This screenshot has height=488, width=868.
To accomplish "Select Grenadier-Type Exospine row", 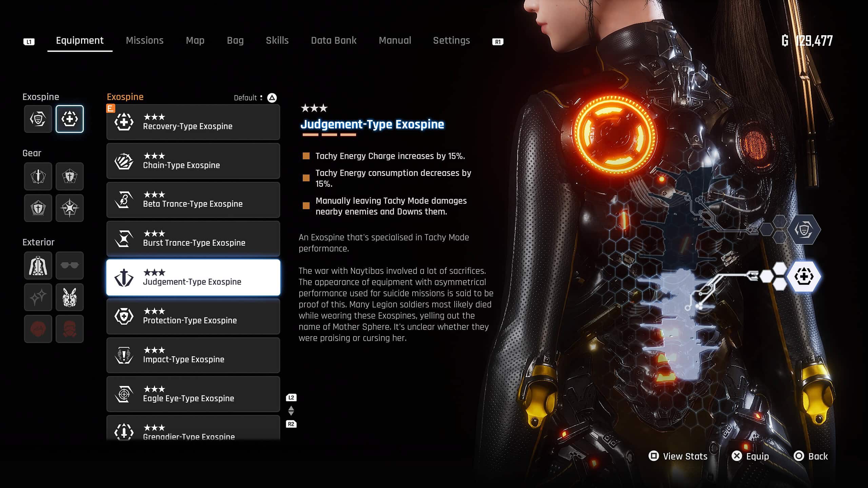I will pyautogui.click(x=193, y=428).
